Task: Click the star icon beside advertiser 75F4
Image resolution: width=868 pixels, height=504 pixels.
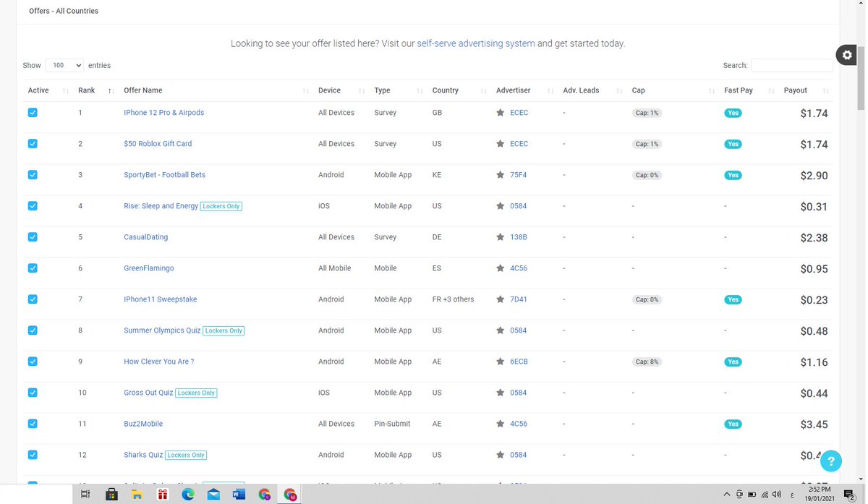Action: tap(501, 175)
